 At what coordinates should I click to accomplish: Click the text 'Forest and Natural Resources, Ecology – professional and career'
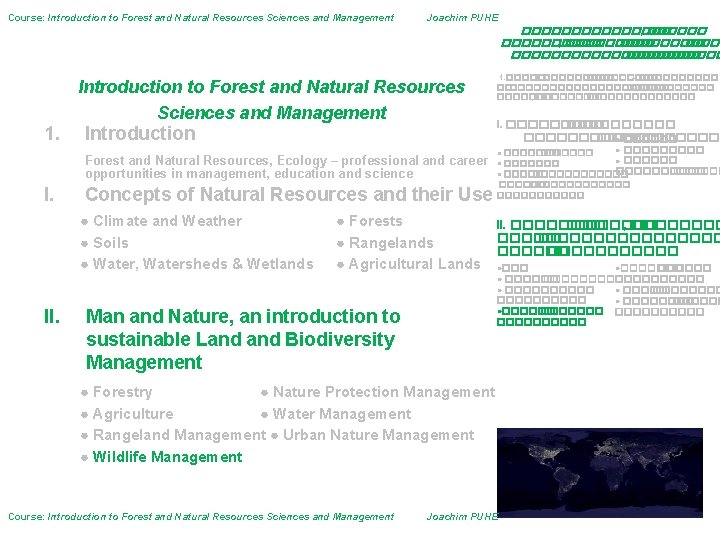[x=287, y=161]
